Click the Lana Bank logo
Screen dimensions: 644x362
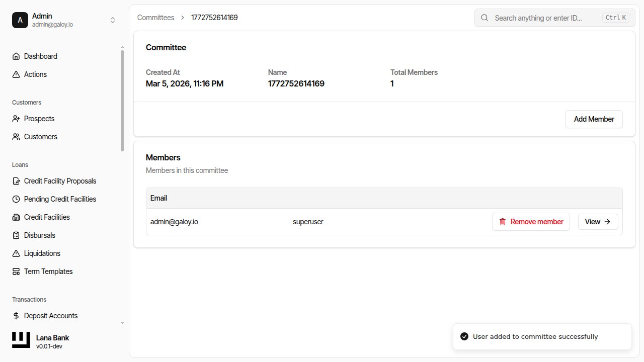21,339
